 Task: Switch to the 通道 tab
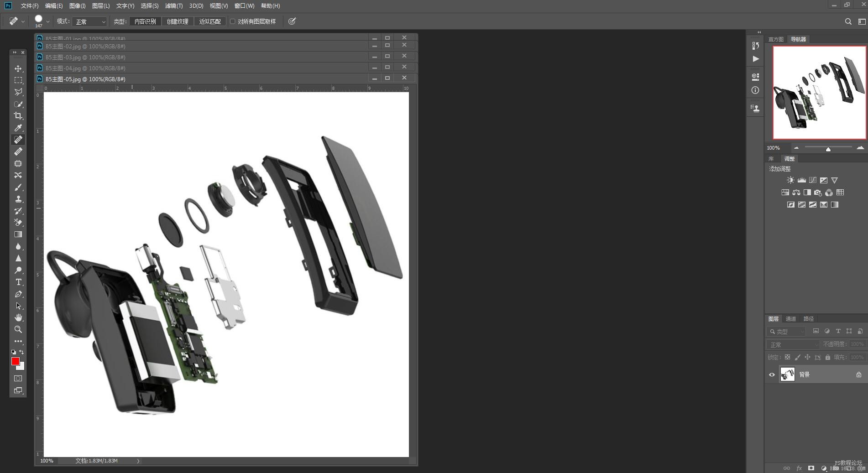point(791,319)
